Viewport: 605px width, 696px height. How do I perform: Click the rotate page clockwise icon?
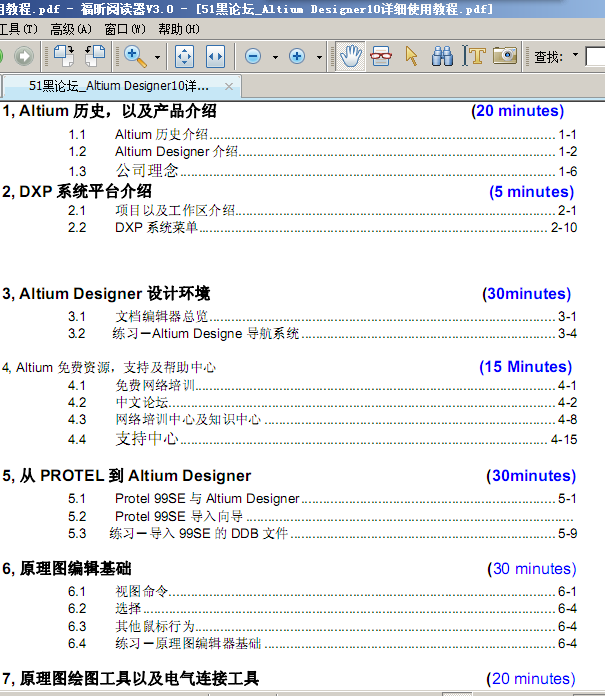point(64,56)
